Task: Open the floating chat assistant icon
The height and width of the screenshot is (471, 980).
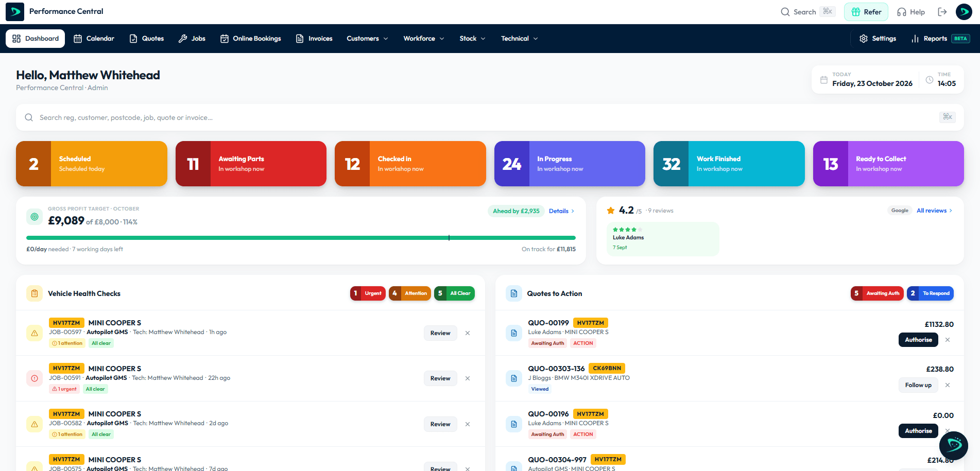Action: click(x=954, y=445)
